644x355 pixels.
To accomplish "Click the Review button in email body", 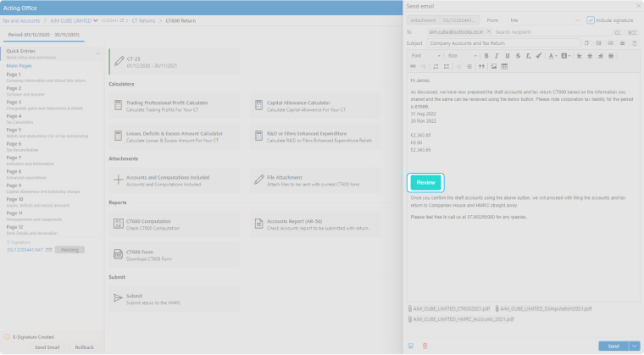I will click(x=426, y=182).
